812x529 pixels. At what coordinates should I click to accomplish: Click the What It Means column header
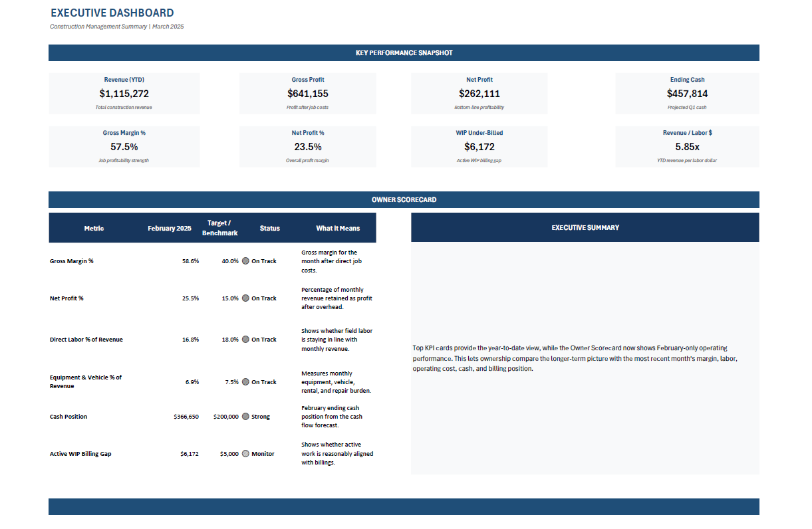click(x=338, y=228)
